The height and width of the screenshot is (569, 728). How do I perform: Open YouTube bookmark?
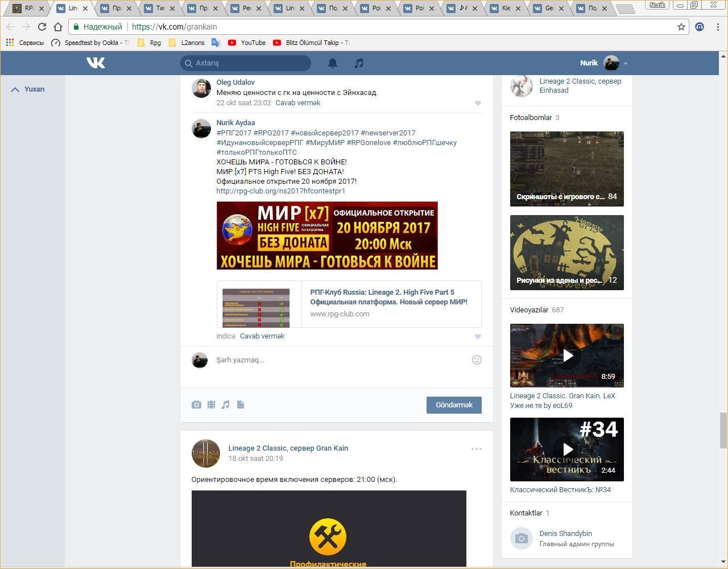tap(247, 43)
